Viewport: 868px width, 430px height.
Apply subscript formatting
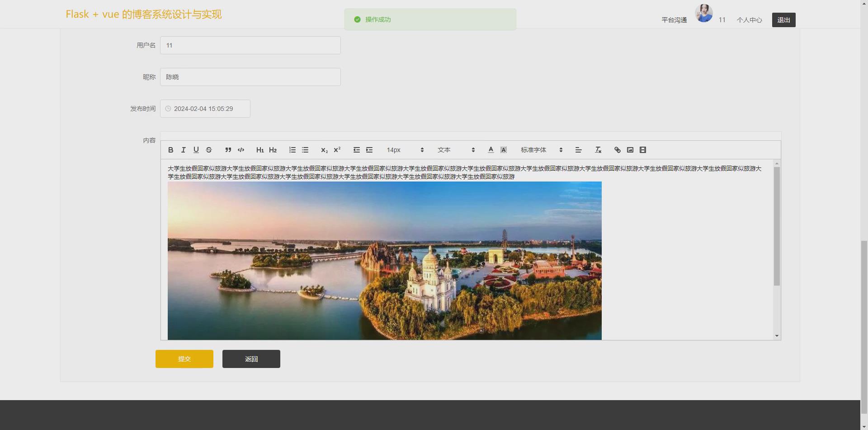click(x=324, y=150)
